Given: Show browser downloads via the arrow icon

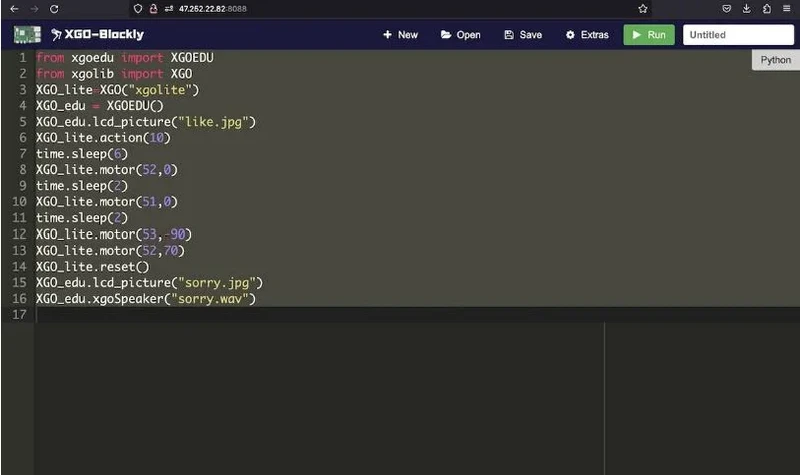Looking at the screenshot, I should pyautogui.click(x=746, y=9).
